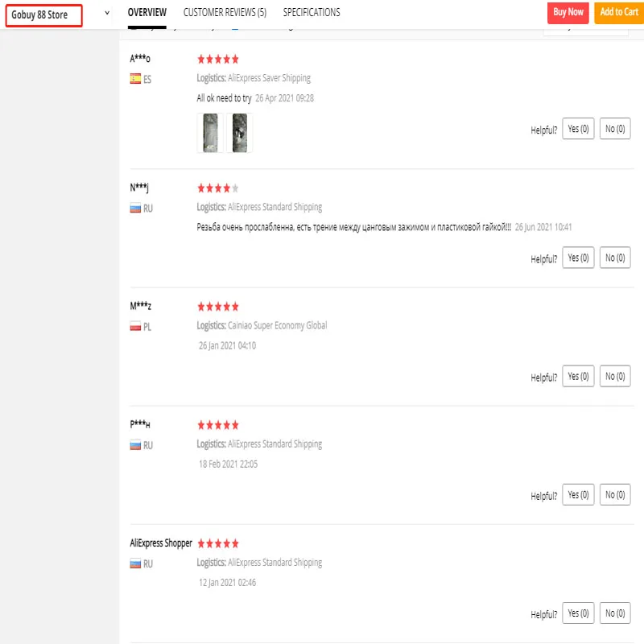Click the Poland flag icon beside PL

point(135,327)
